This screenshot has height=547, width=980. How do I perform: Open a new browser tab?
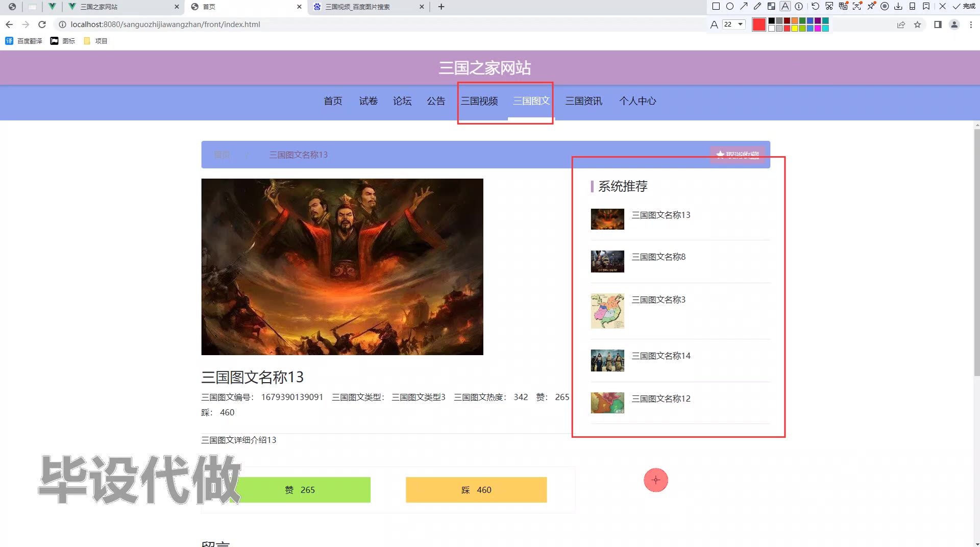pyautogui.click(x=442, y=7)
